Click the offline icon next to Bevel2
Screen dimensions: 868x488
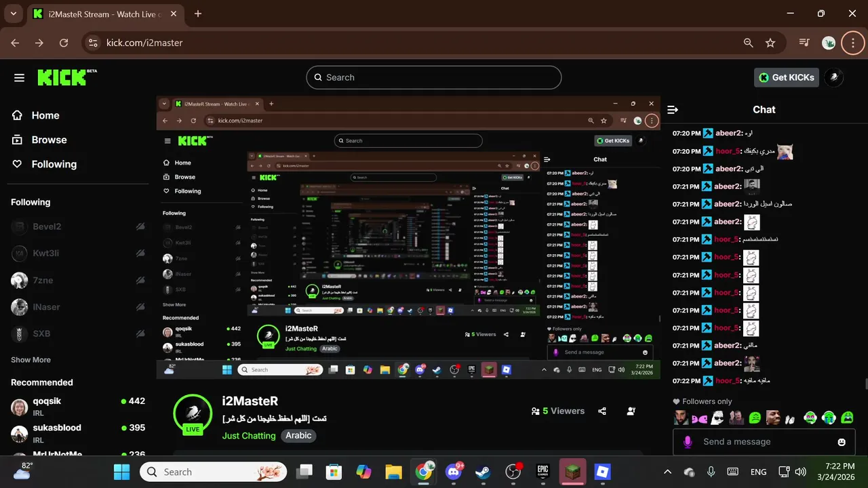pyautogui.click(x=140, y=226)
